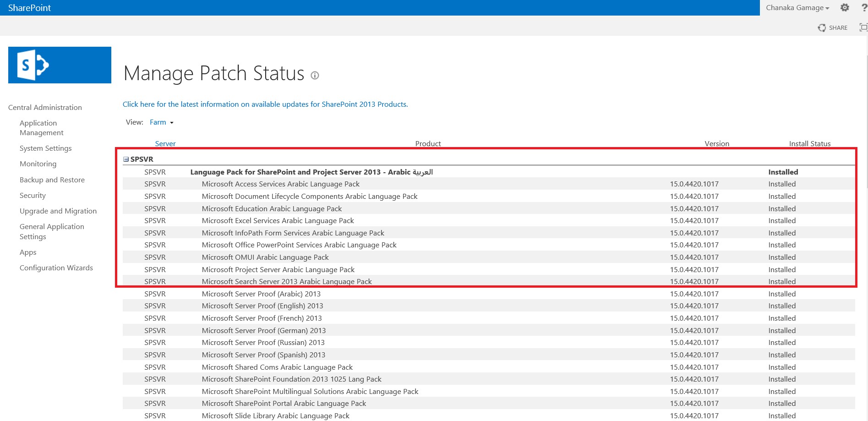Click the Install Status column header

(x=810, y=143)
